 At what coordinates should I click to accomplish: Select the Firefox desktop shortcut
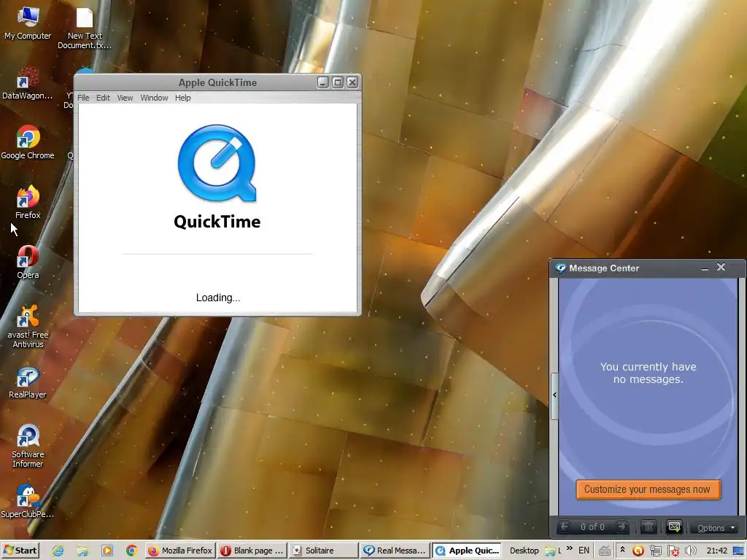point(28,203)
